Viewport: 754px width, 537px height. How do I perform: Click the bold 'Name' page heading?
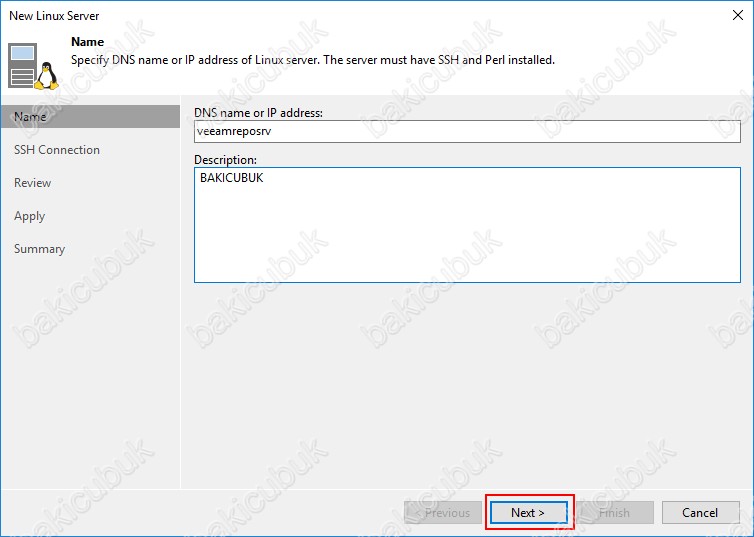pos(88,42)
